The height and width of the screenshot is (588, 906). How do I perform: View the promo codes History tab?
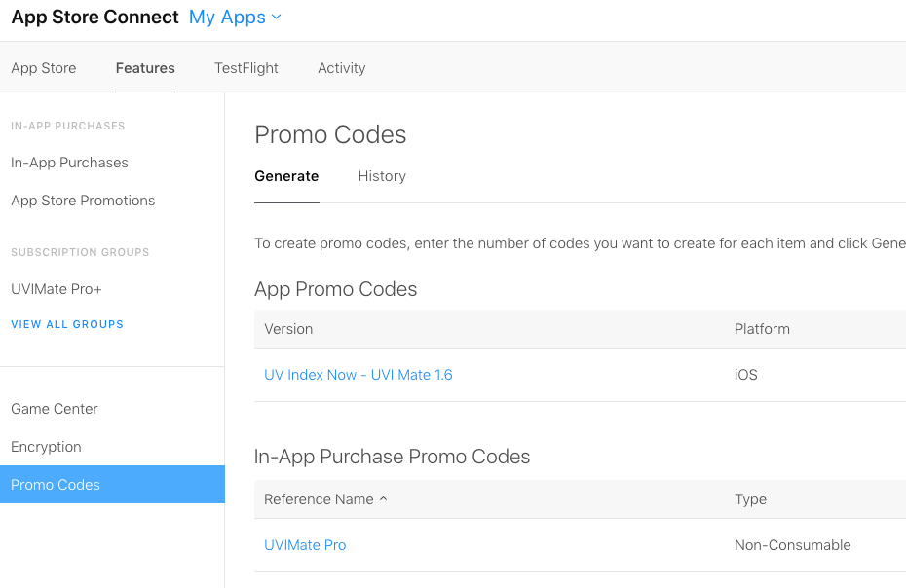pyautogui.click(x=382, y=176)
